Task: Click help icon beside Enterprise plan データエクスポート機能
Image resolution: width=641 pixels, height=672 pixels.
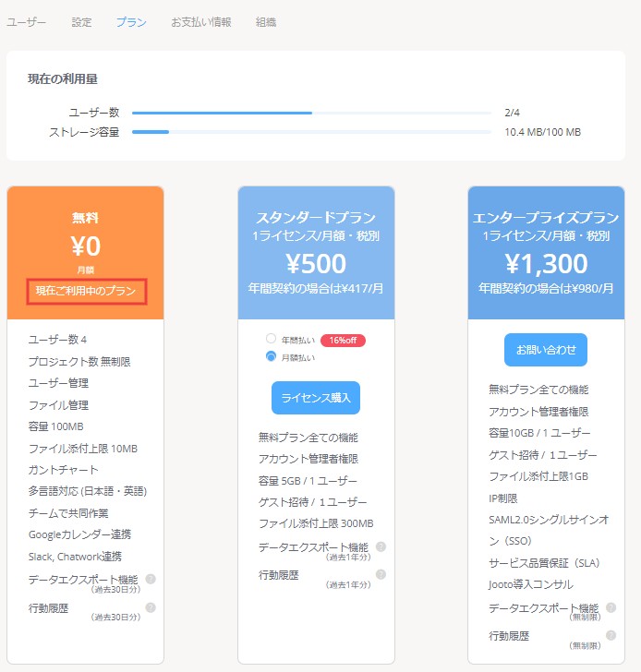Action: (x=611, y=607)
